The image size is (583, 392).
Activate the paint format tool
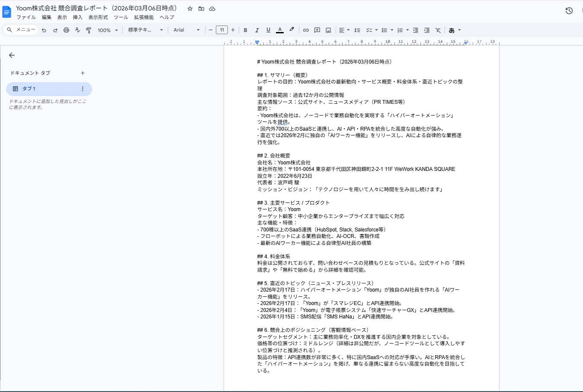[89, 30]
